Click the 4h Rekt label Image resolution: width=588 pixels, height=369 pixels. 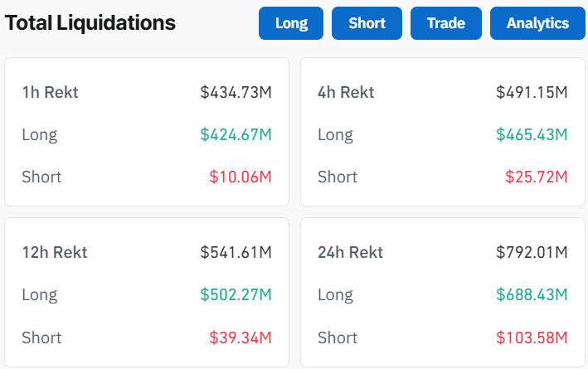pos(346,92)
